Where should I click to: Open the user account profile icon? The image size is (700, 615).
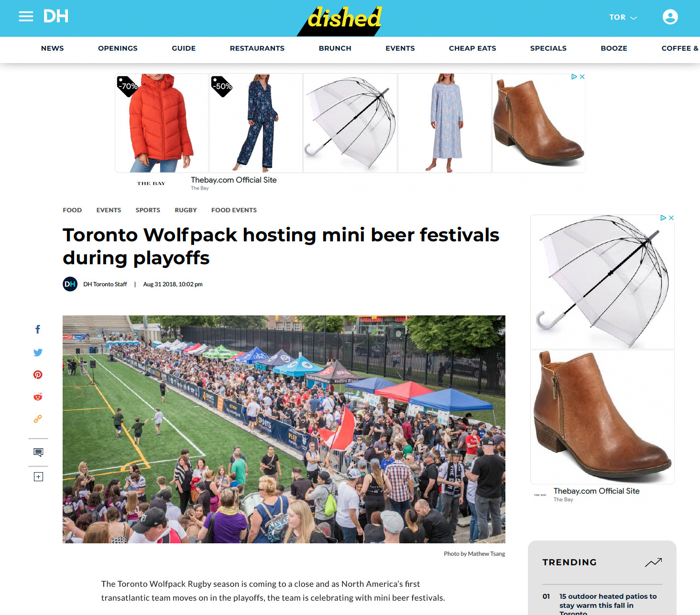tap(670, 17)
